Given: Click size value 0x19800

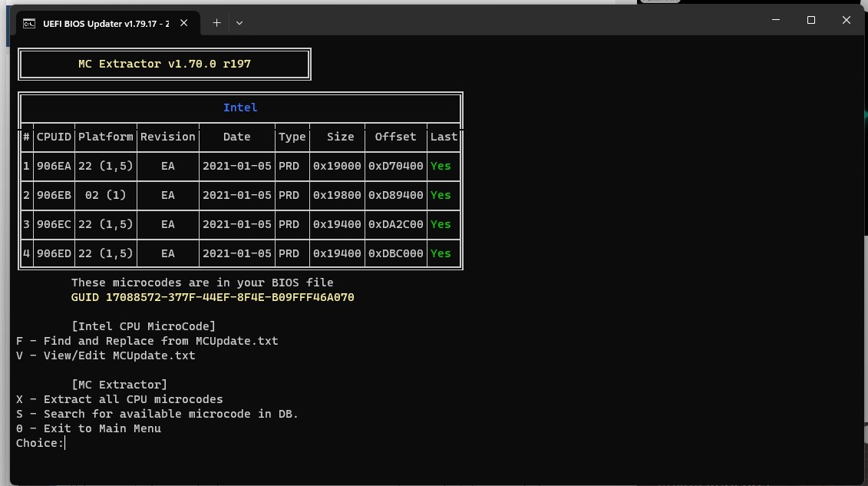Looking at the screenshot, I should point(337,195).
